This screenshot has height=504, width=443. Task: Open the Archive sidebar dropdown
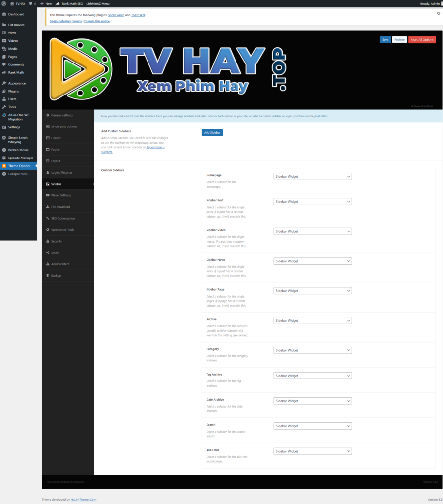(x=312, y=321)
